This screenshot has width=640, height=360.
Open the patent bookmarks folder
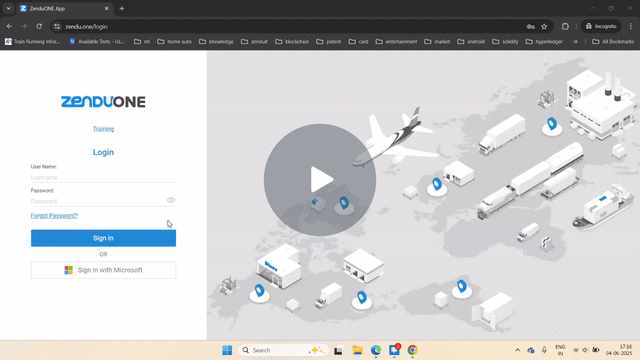tap(329, 42)
